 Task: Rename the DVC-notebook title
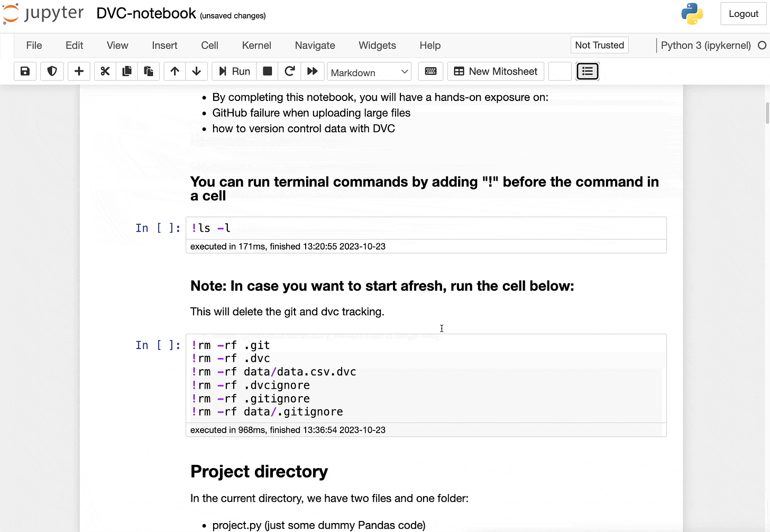(x=146, y=14)
